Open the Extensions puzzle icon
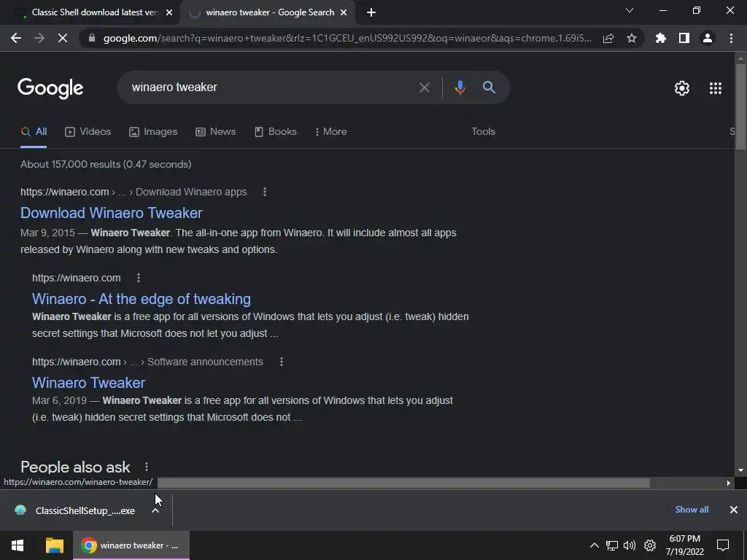Screen dimensions: 747x560 [x=661, y=38]
